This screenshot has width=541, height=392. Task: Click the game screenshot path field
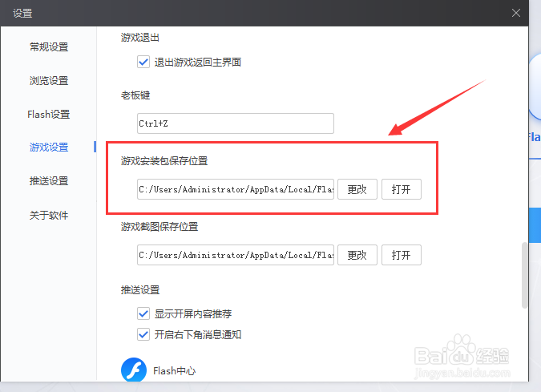(x=236, y=255)
